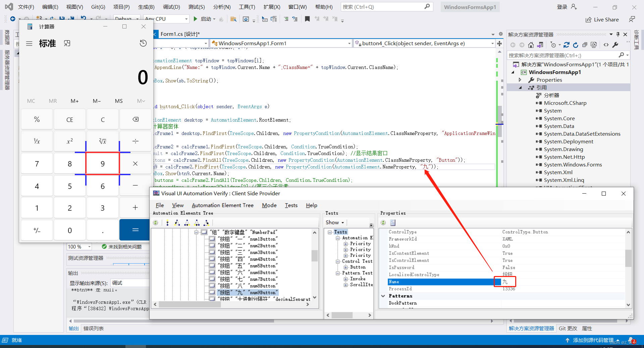
Task: Click the Solution Explorer home icon
Action: tap(531, 45)
